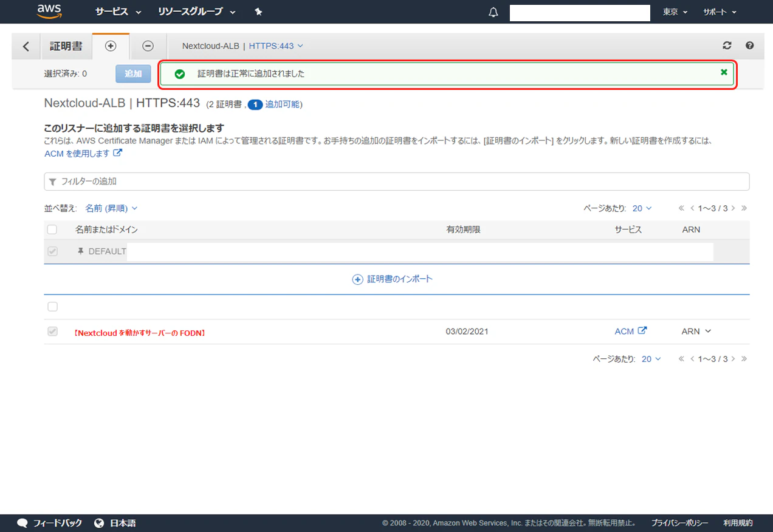Follow the ACM を使用します link
Image resolution: width=773 pixels, height=532 pixels.
pos(77,154)
